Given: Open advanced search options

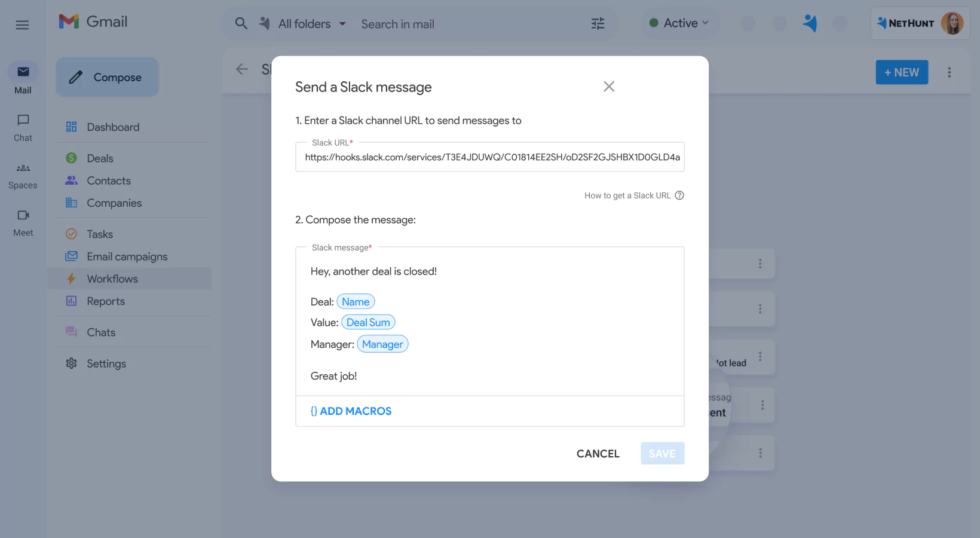Looking at the screenshot, I should click(597, 23).
